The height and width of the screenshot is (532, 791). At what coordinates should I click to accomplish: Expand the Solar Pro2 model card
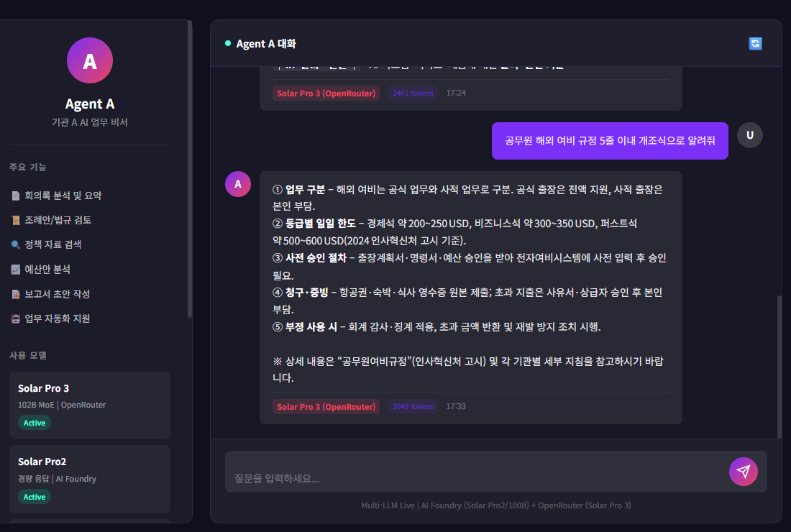coord(89,478)
